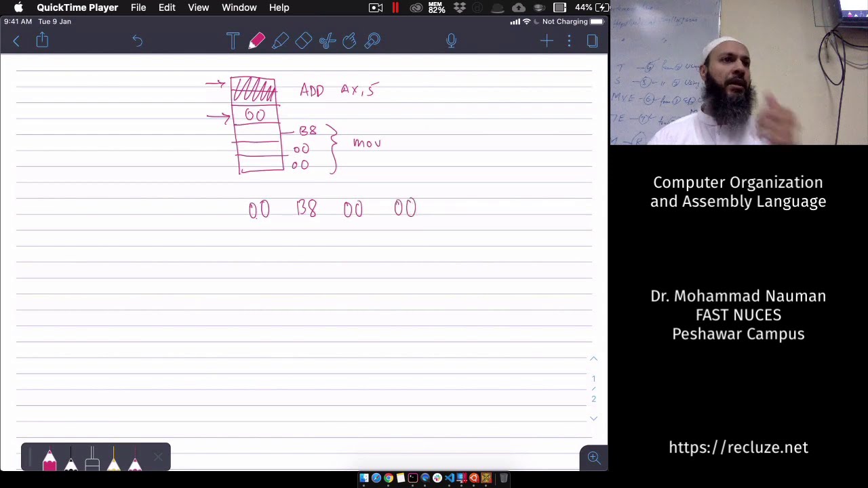Select the zoom writing loupe tool

point(372,41)
